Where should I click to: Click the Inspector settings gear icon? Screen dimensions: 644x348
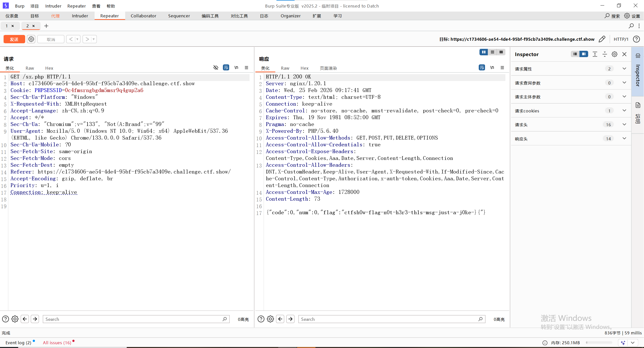pos(614,54)
